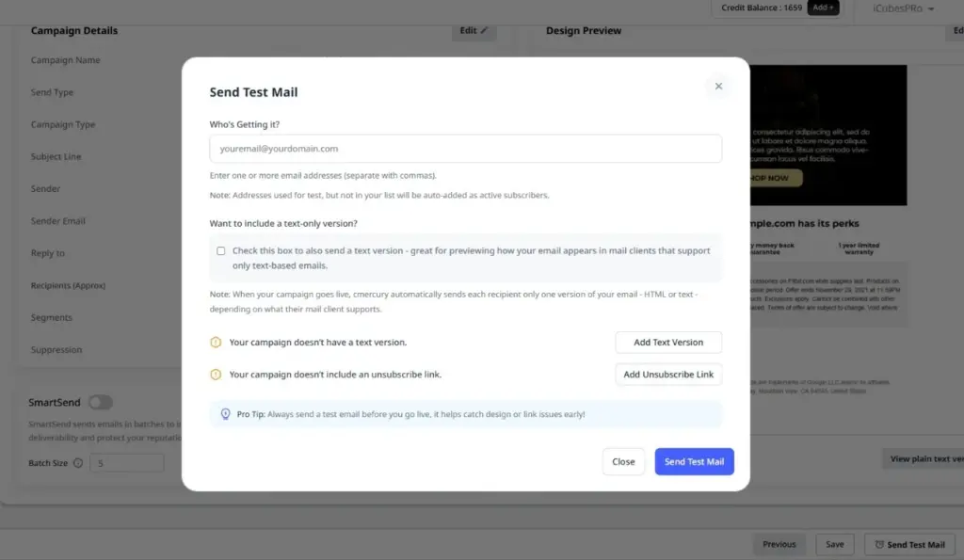
Task: Click the warning icon beside missing unsubscribe link
Action: [216, 375]
